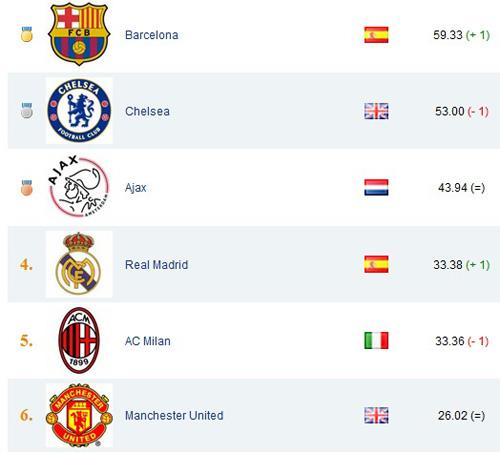Click the Netherlands flag next to Ajax
Screen dimensions: 500x453
376,187
